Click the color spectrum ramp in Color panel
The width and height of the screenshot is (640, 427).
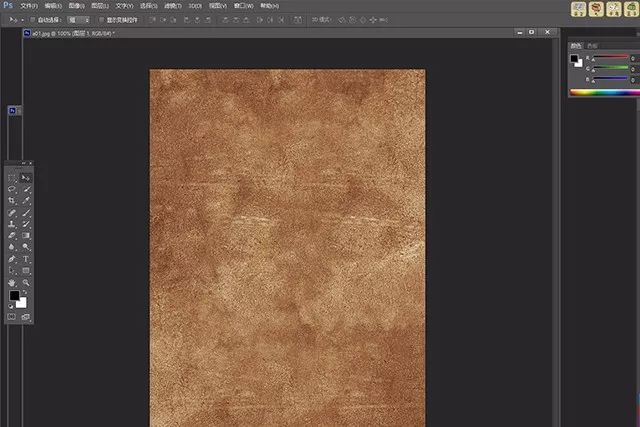604,93
